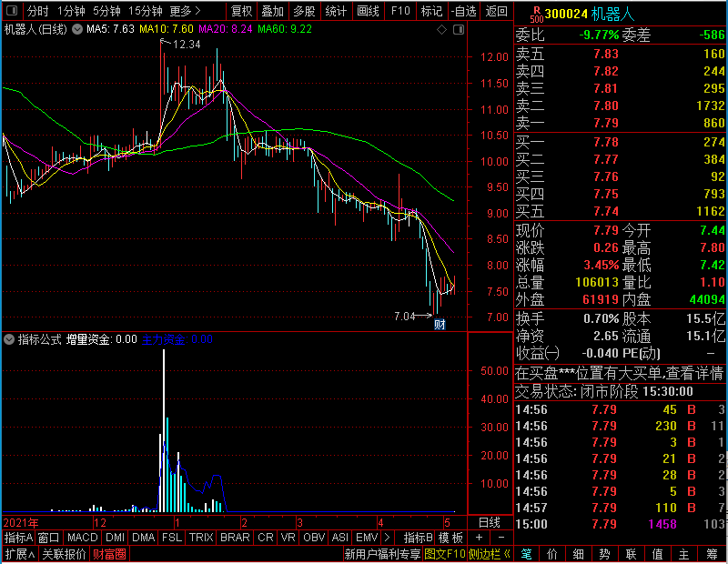The width and height of the screenshot is (728, 564).
Task: Click the 买一 bid price 7.78
Action: click(x=606, y=142)
